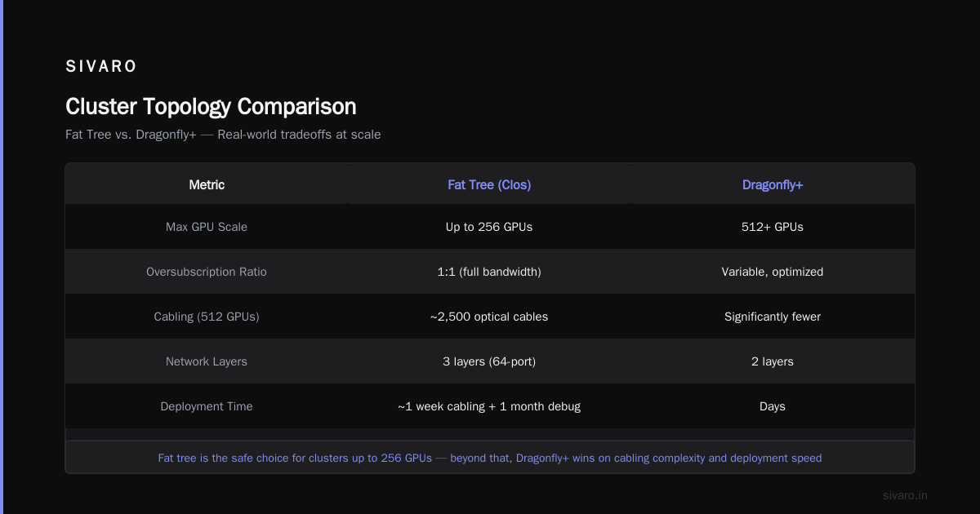Click the Dragonfly+ column header
The image size is (980, 514).
(773, 185)
